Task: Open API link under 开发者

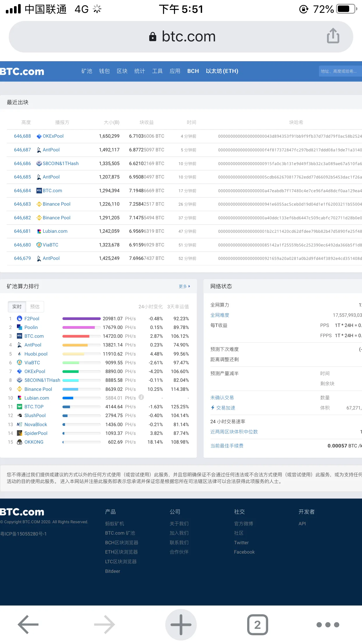Action: (x=302, y=524)
